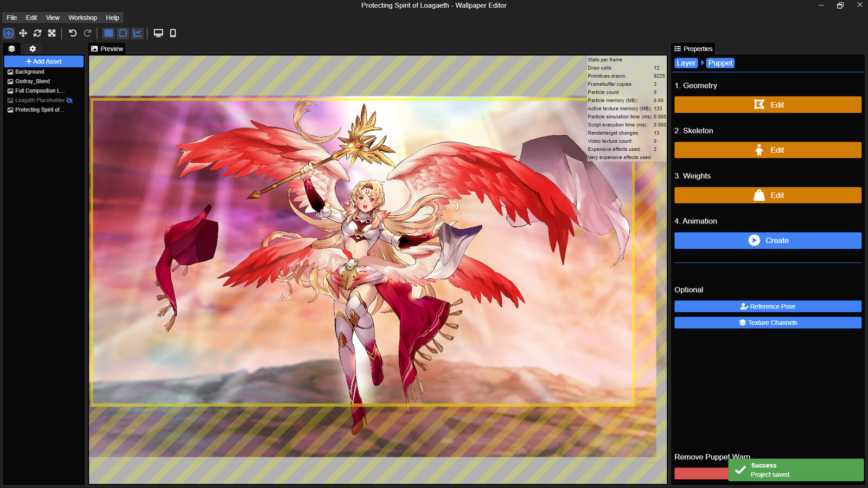The height and width of the screenshot is (488, 868).
Task: Create a puppet Animation
Action: coord(768,241)
